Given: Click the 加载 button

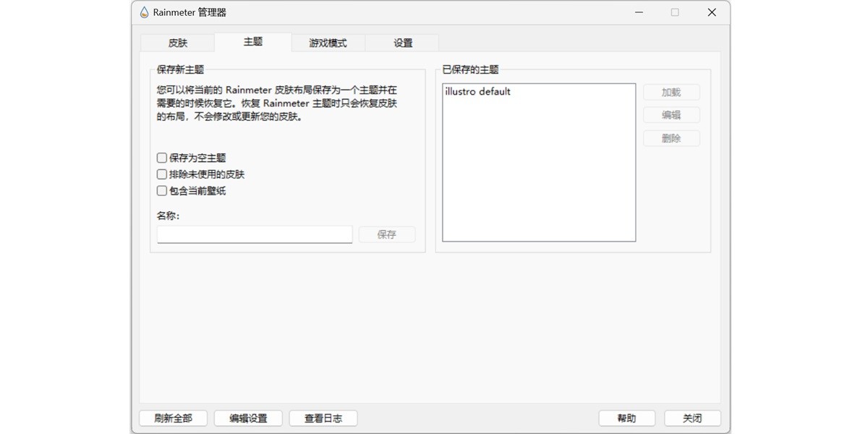Looking at the screenshot, I should click(x=671, y=93).
